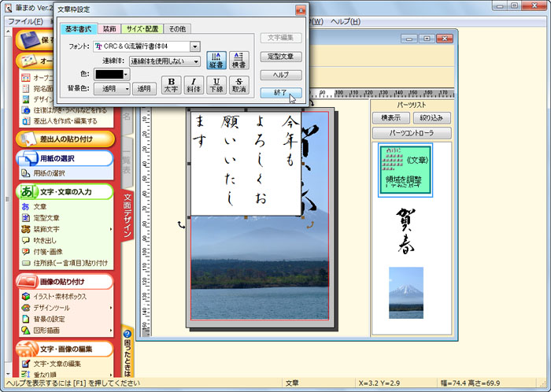Select Mt. Fuji thumbnail in parts list

(x=406, y=292)
